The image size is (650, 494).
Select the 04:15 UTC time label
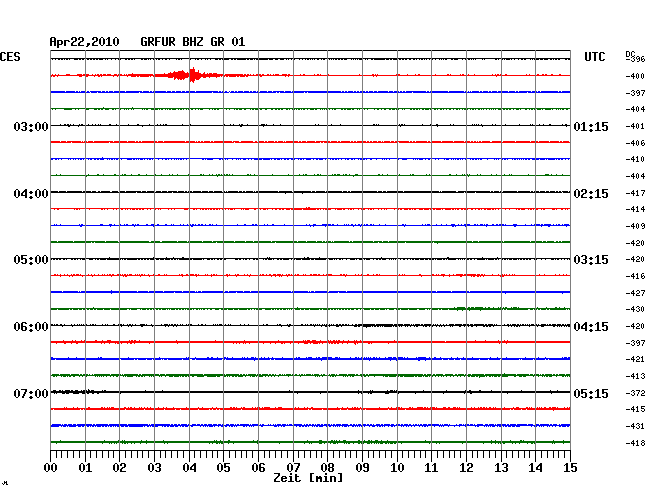591,327
